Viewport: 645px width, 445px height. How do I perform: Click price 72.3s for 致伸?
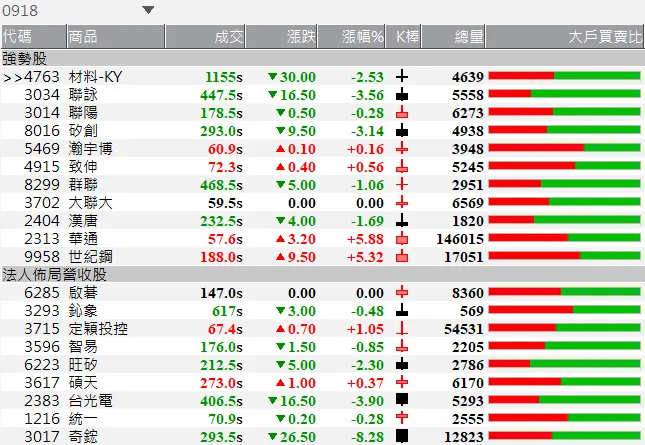(x=225, y=167)
